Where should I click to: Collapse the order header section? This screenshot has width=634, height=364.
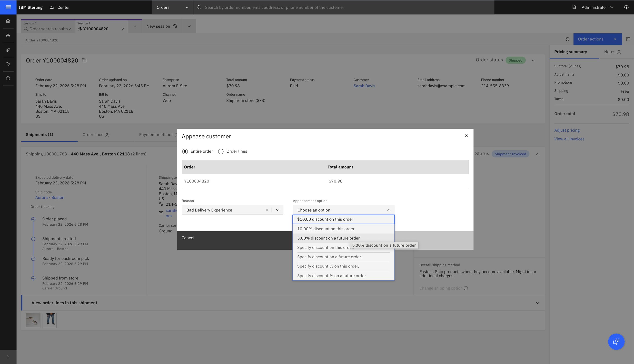pos(533,60)
